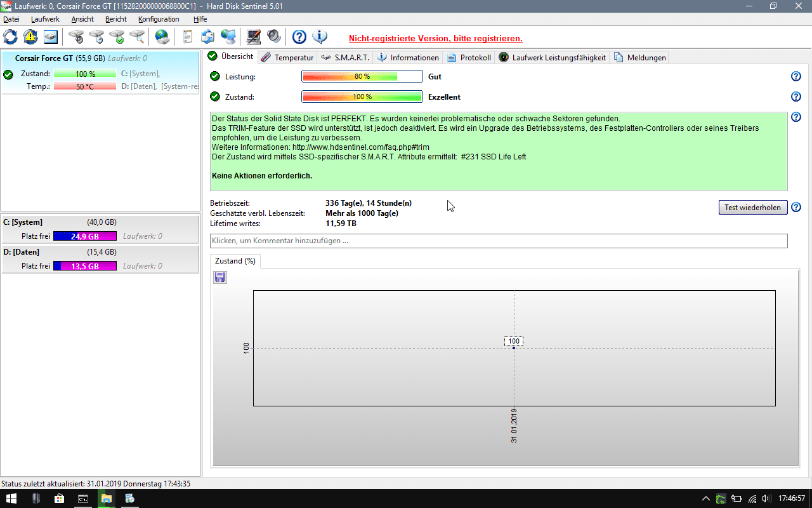This screenshot has width=812, height=508.
Task: Click the Test wiederholen button
Action: [753, 208]
